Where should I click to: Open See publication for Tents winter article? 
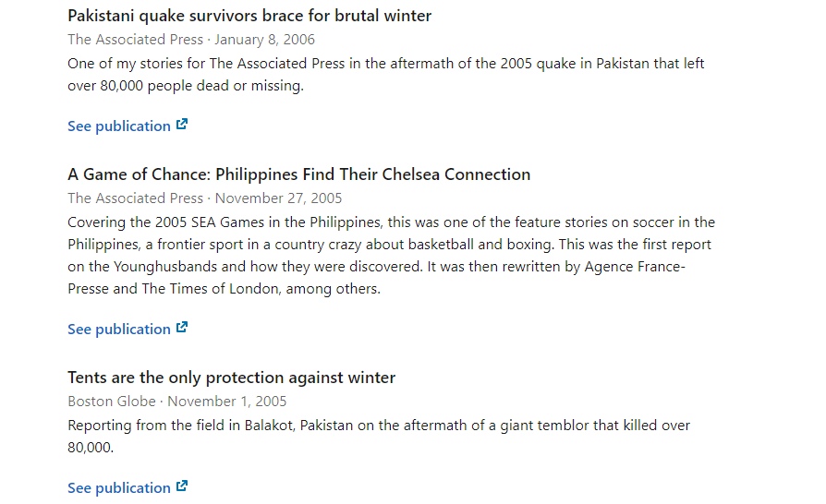coord(128,487)
